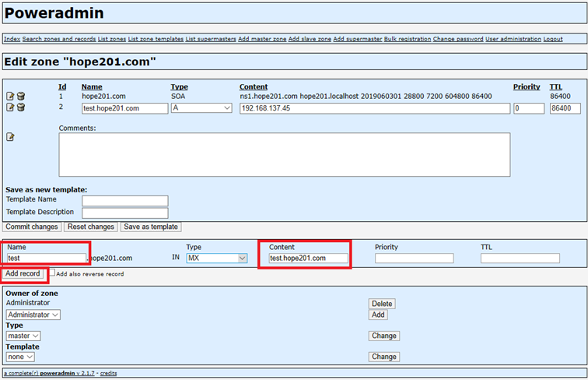Go to Index in navigation bar

(12, 39)
